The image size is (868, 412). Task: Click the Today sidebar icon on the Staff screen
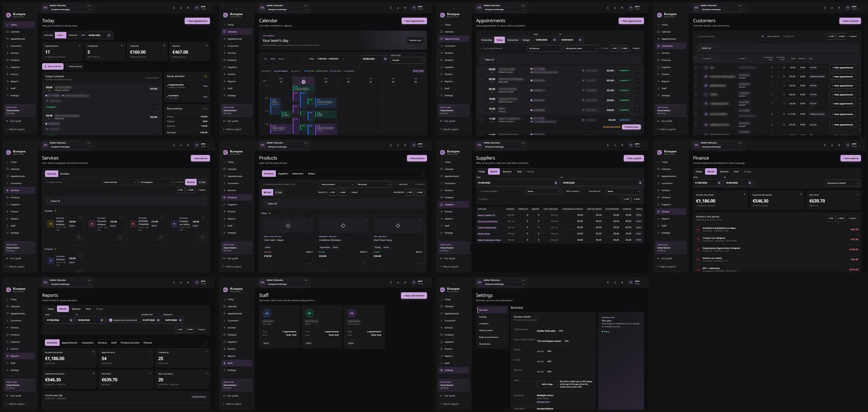tap(225, 299)
